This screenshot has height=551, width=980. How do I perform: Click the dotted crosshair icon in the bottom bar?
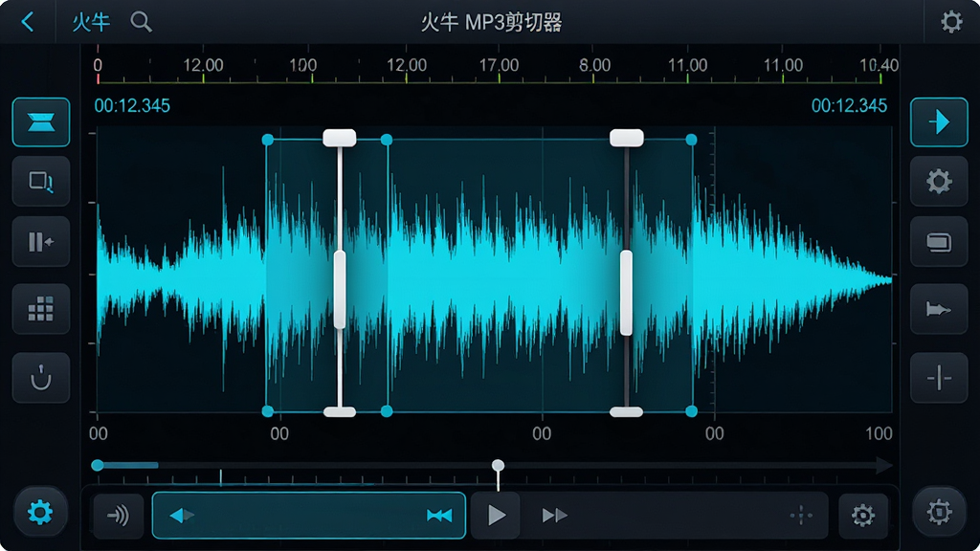click(801, 516)
